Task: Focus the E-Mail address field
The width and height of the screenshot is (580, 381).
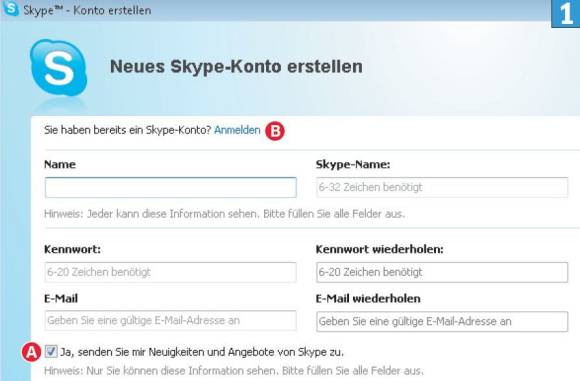Action: (171, 320)
